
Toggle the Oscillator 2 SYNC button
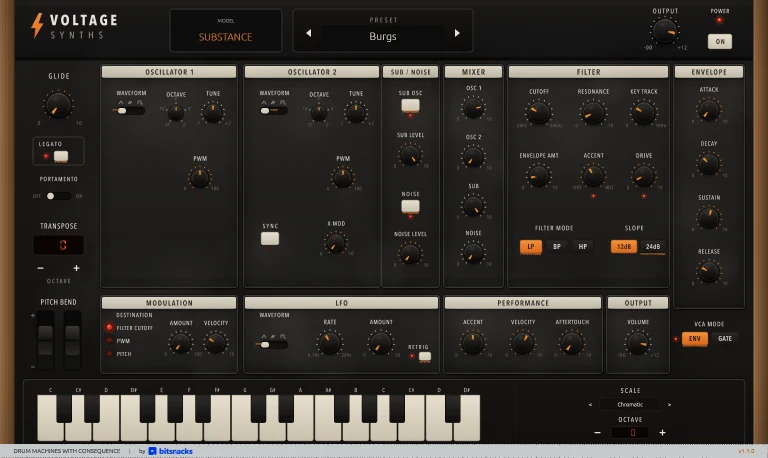coord(270,239)
